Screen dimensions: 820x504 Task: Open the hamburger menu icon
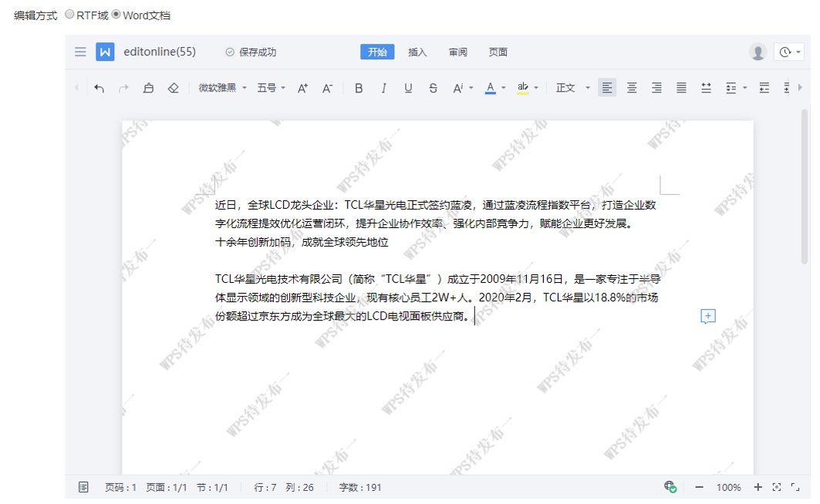(x=80, y=52)
